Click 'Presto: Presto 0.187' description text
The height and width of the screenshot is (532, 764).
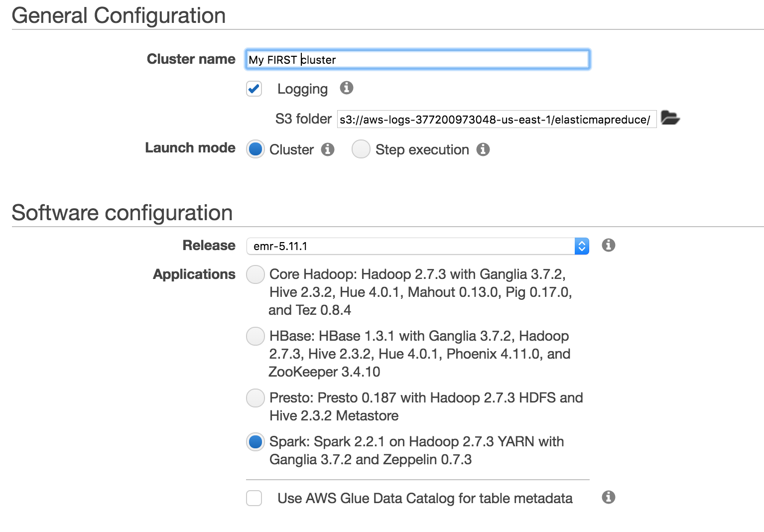click(426, 406)
